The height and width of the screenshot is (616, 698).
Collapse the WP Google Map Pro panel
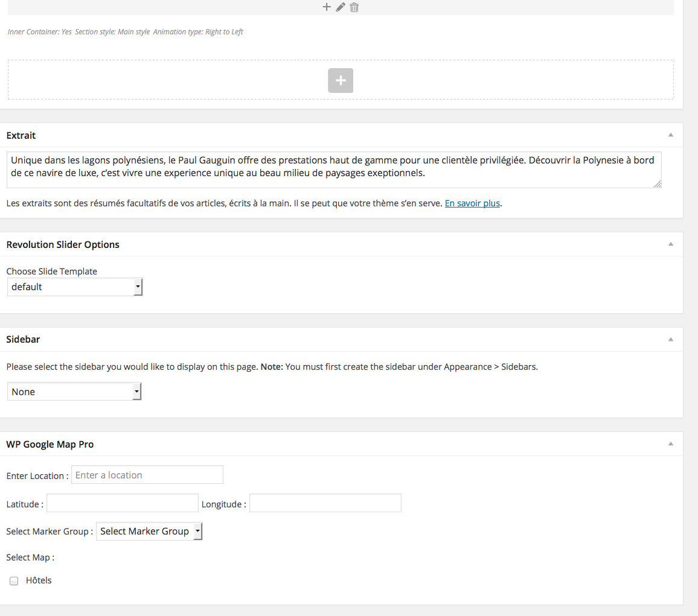(670, 444)
